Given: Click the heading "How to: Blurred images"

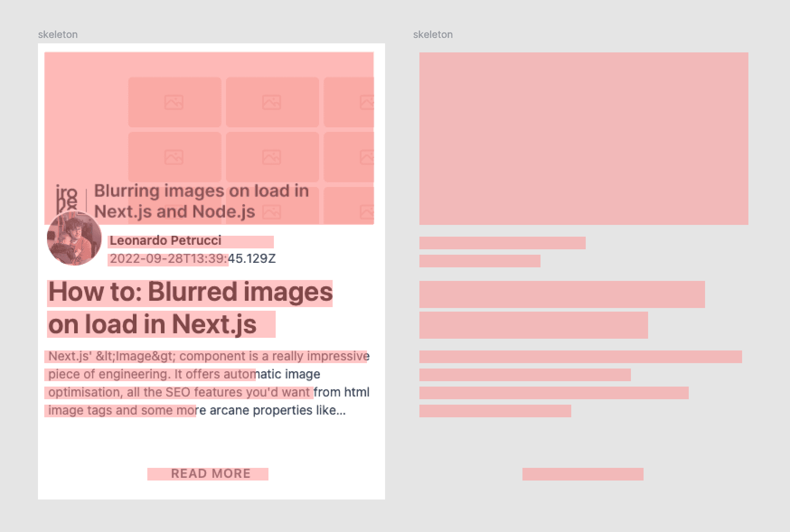Looking at the screenshot, I should click(190, 292).
